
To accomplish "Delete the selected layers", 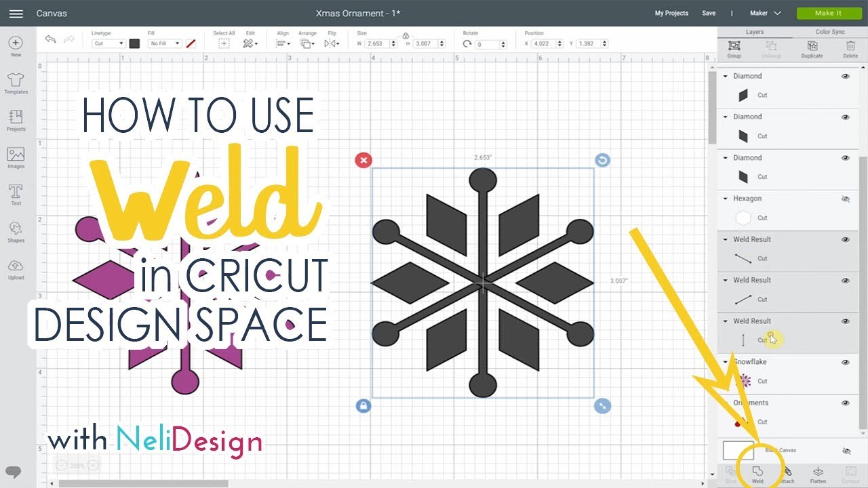I will tap(850, 49).
